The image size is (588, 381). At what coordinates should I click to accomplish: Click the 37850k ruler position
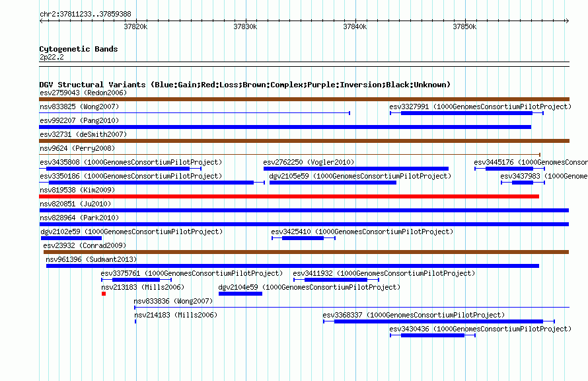click(x=464, y=26)
